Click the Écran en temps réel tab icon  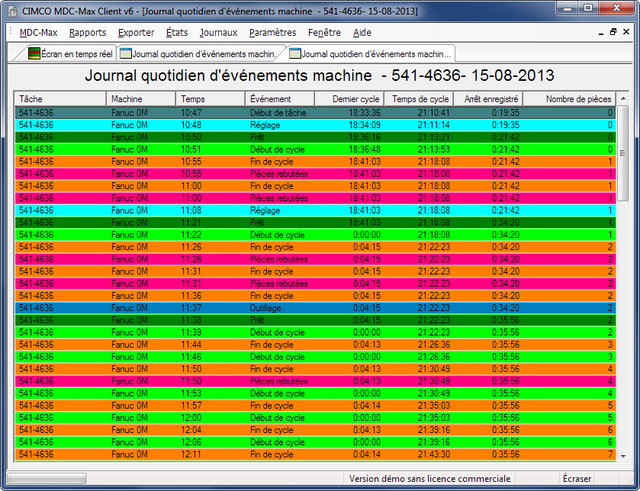(x=34, y=53)
